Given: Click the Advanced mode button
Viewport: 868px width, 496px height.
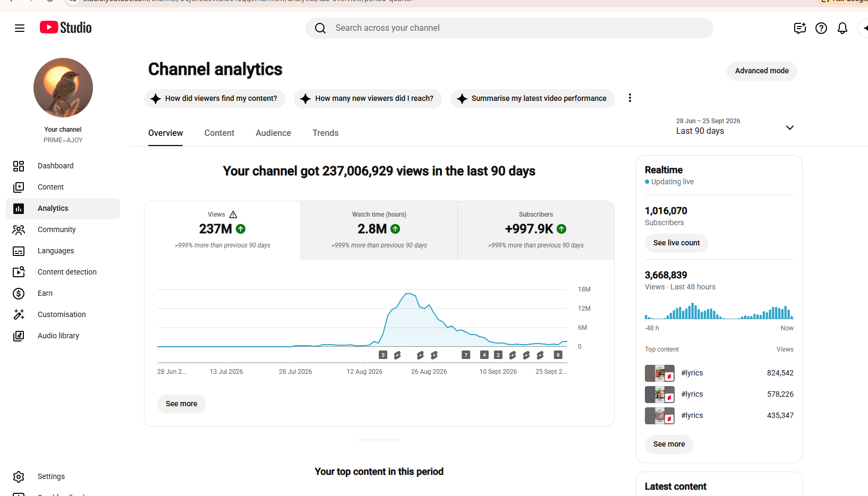Looking at the screenshot, I should point(762,71).
